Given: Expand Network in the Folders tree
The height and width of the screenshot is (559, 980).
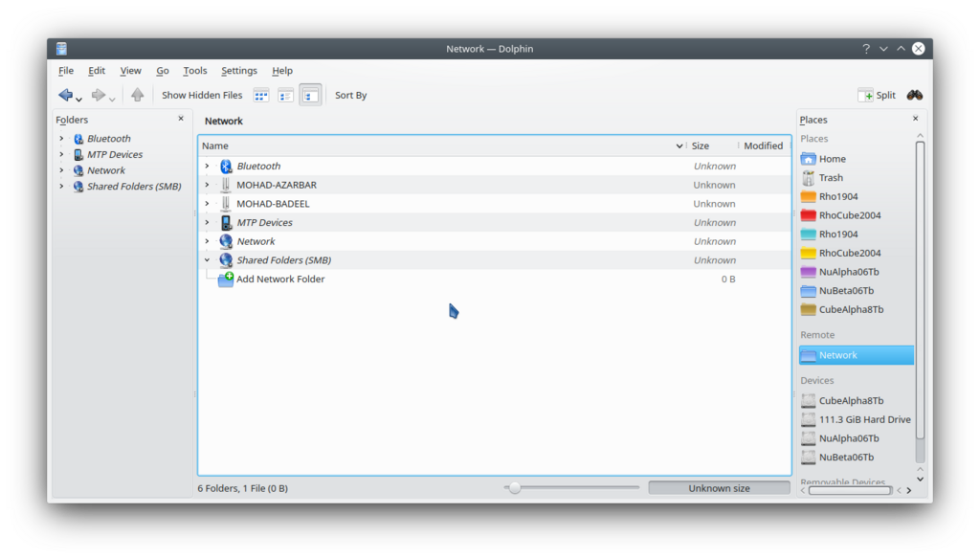Looking at the screenshot, I should [61, 170].
